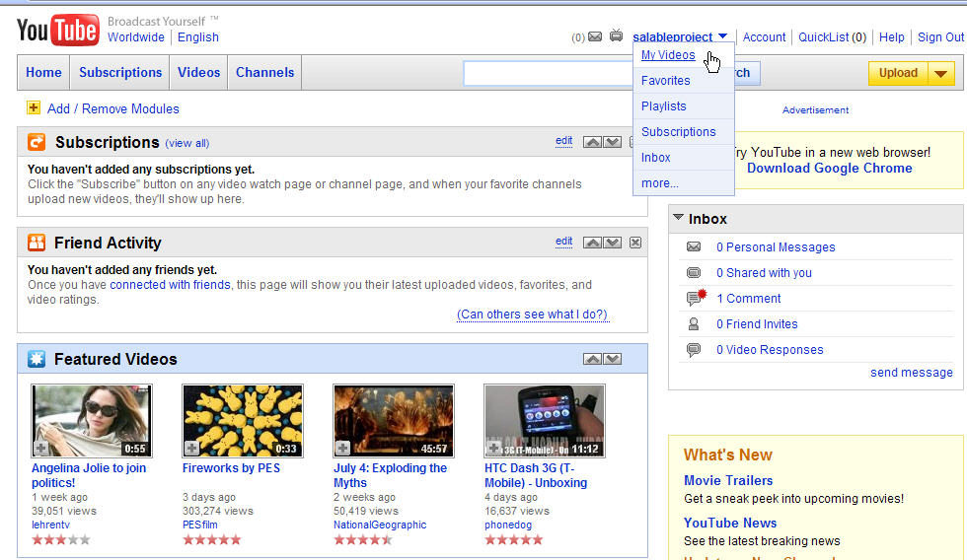Screen dimensions: 967x560
Task: Click the search input field
Action: (x=549, y=73)
